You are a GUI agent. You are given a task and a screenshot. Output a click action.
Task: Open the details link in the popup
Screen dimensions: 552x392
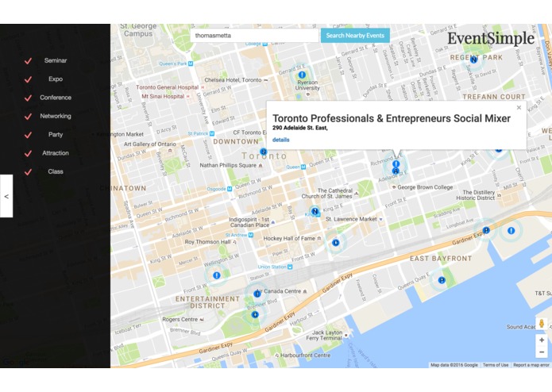[x=280, y=140]
